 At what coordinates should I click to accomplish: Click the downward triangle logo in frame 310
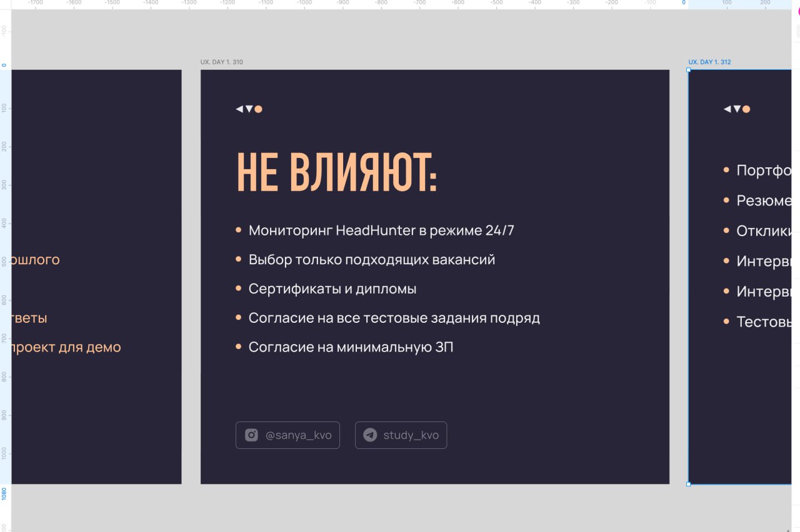tap(249, 109)
